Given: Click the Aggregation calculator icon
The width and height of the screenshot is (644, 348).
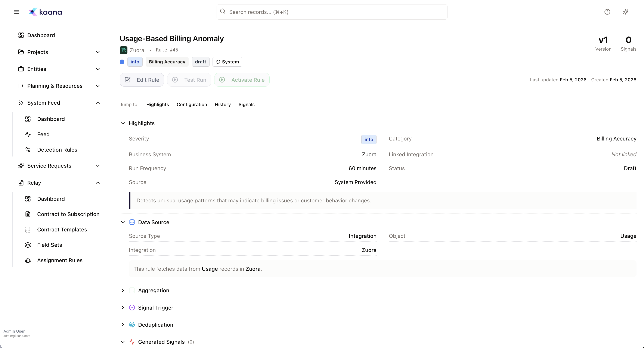Looking at the screenshot, I should 132,290.
